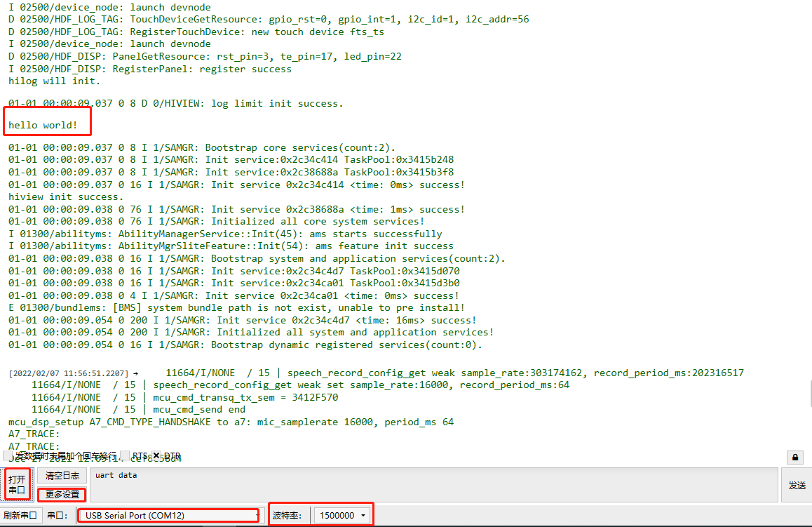Click 'mcu_cmd_transq_tx_sem = 3412F570' line
This screenshot has width=812, height=527.
pos(185,397)
